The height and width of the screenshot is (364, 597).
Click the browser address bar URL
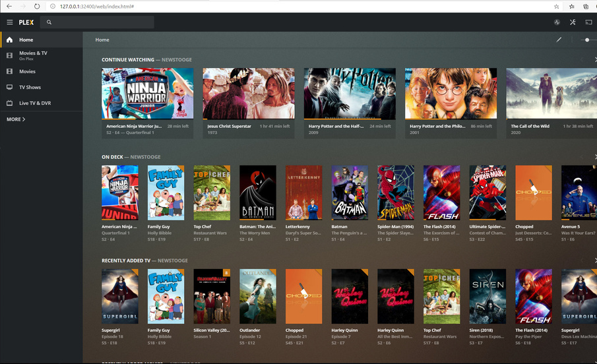97,7
